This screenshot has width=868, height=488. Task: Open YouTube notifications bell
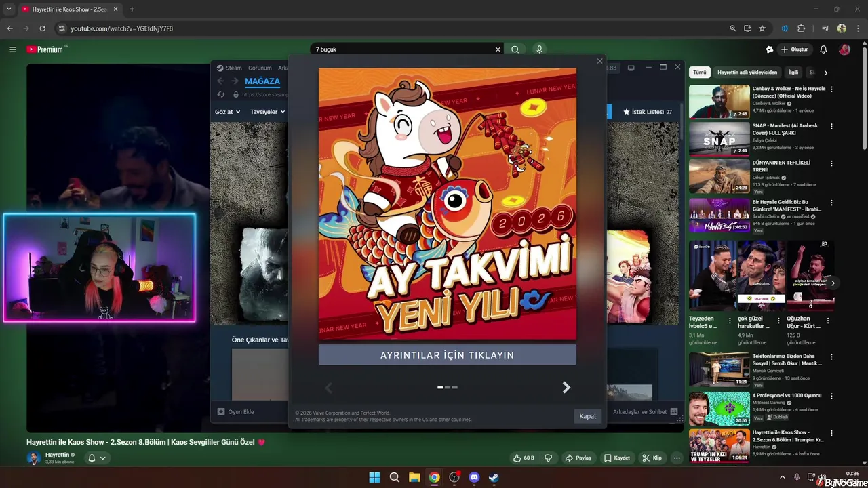tap(823, 49)
